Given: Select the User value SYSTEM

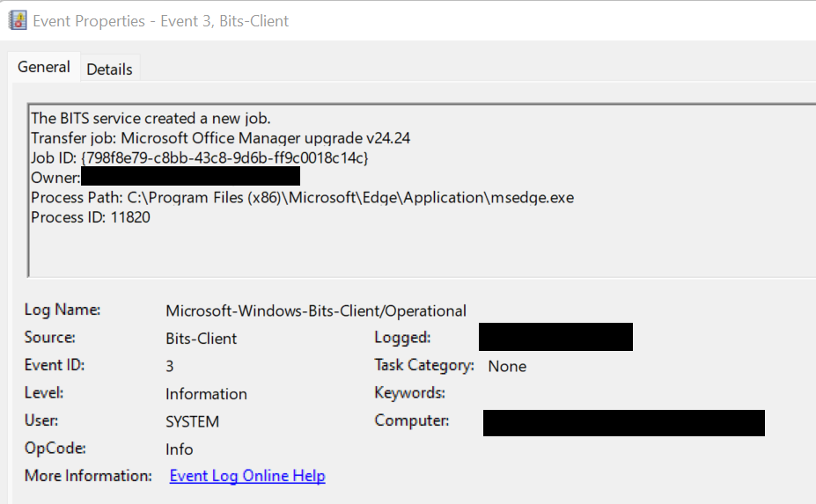Looking at the screenshot, I should 192,422.
